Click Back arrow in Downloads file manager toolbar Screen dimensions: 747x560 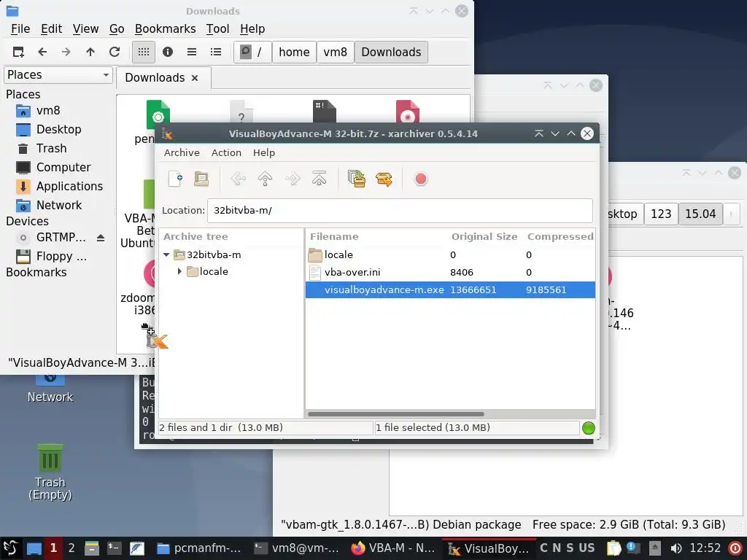pos(42,52)
